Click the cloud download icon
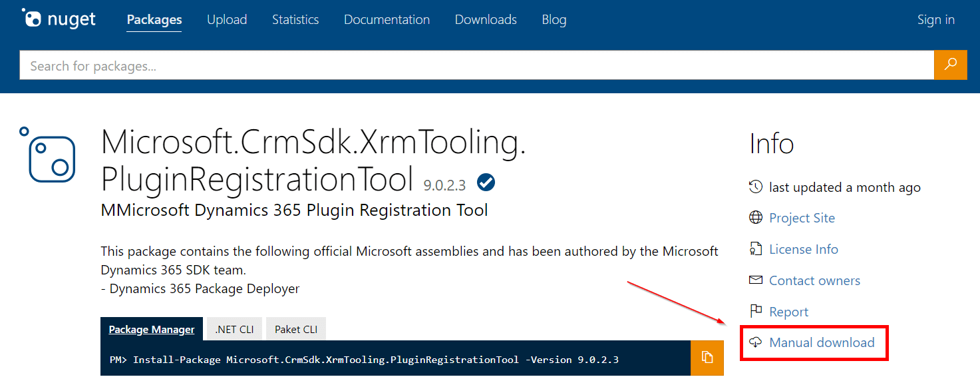 point(756,342)
